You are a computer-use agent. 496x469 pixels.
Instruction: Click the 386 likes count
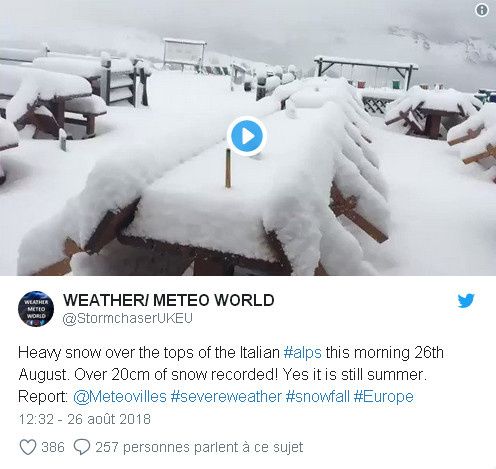point(53,447)
